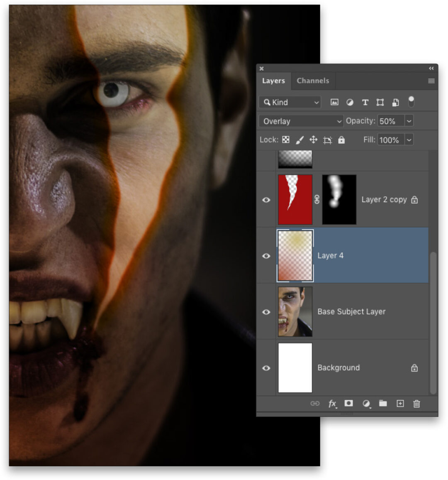Create a new layer group folder
448x480 pixels.
[x=382, y=404]
